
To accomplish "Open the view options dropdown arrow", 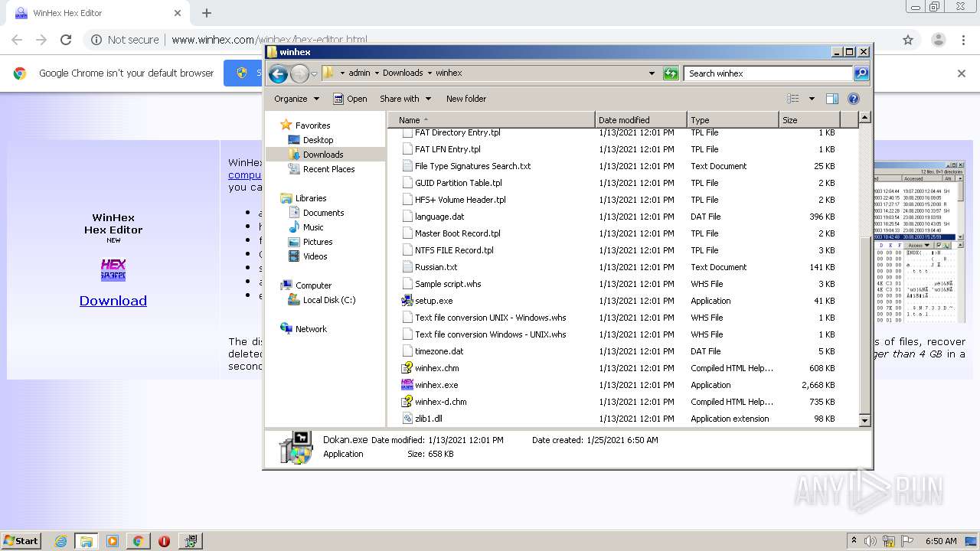I will (812, 99).
